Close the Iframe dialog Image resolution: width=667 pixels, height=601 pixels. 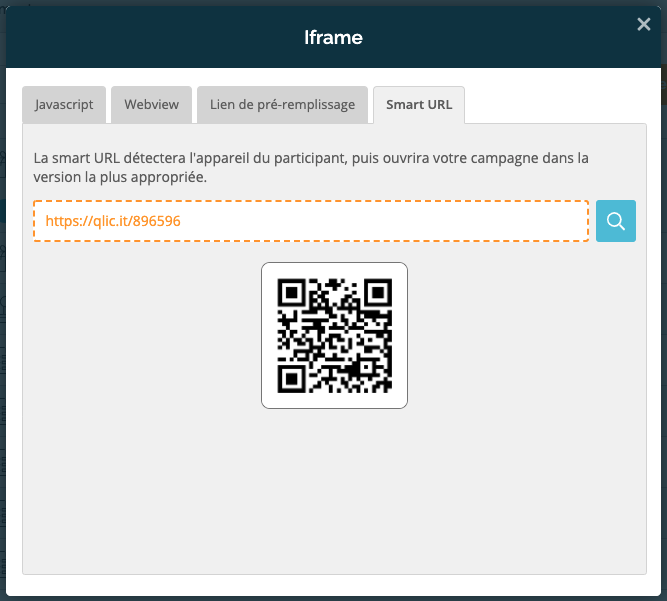[644, 24]
